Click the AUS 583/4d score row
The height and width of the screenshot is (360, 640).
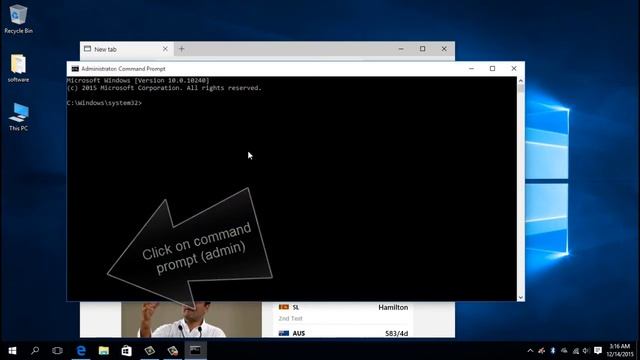[343, 333]
